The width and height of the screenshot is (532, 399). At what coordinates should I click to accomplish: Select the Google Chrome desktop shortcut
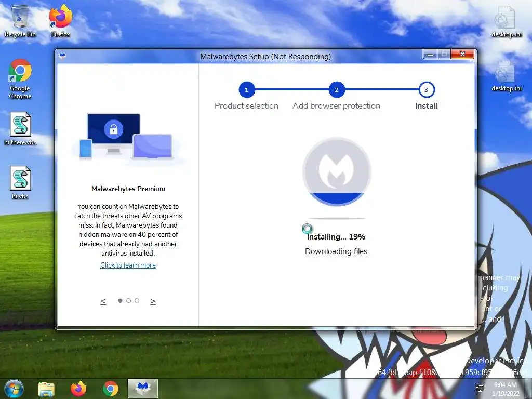(20, 79)
